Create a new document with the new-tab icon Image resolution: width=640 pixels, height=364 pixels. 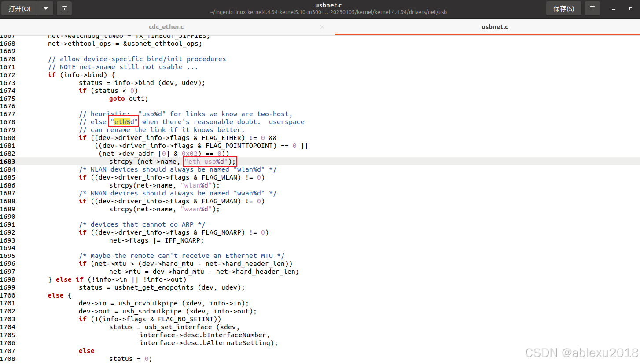(64, 8)
